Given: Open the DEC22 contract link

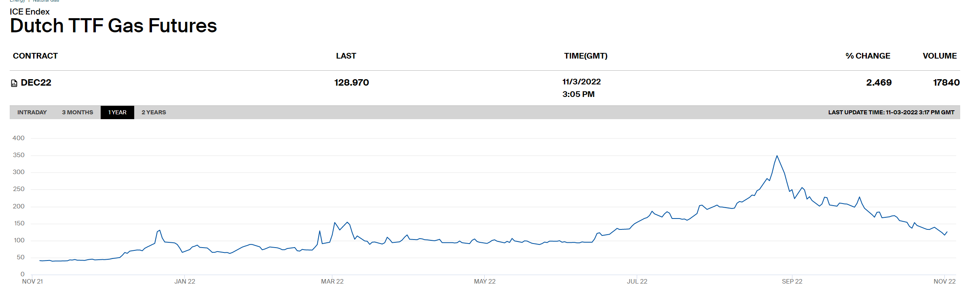Looking at the screenshot, I should tap(36, 82).
